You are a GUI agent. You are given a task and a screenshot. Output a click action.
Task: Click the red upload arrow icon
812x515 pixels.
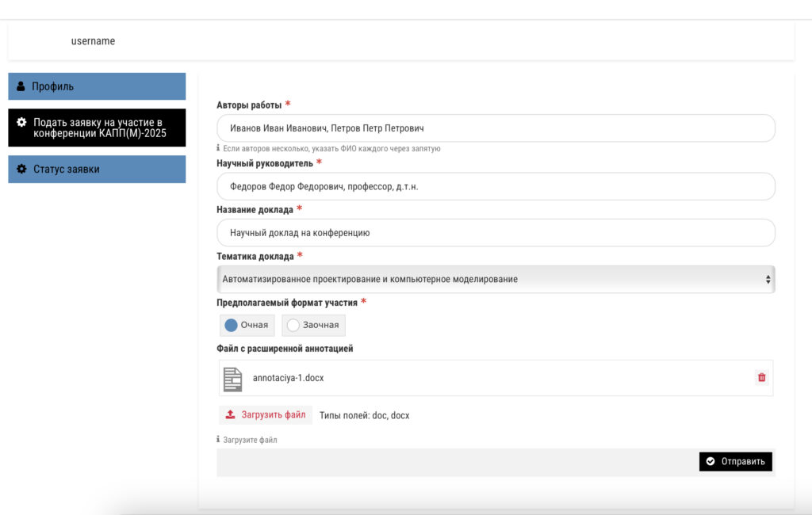click(x=231, y=414)
